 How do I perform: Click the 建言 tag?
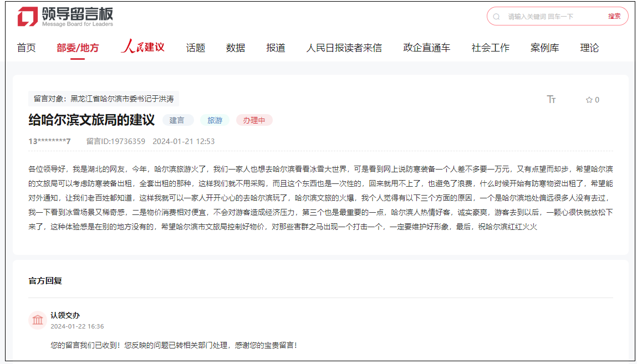(177, 121)
